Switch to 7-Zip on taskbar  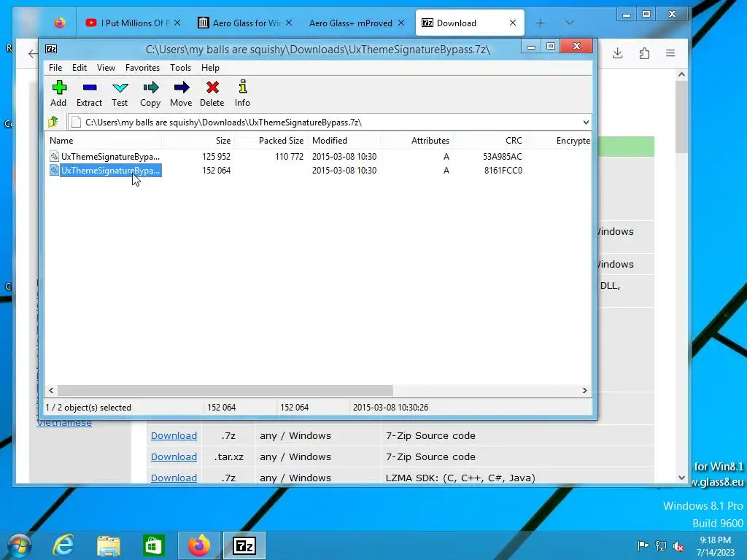click(244, 545)
